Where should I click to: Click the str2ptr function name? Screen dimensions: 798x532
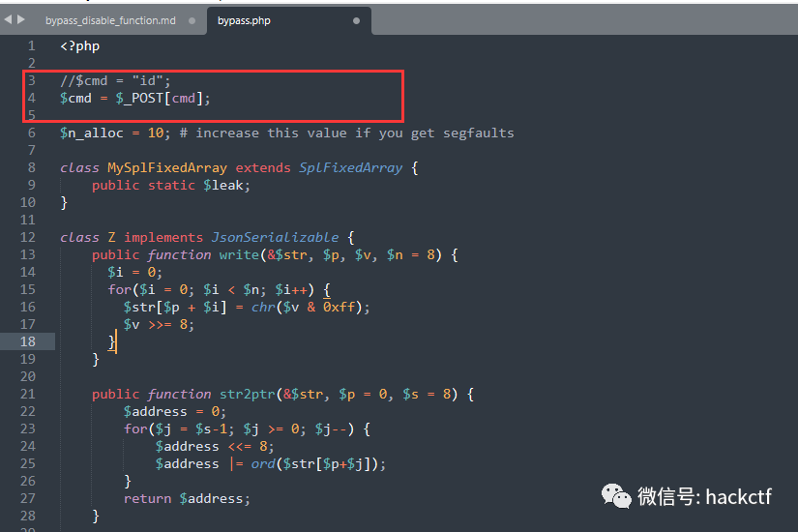pos(247,394)
